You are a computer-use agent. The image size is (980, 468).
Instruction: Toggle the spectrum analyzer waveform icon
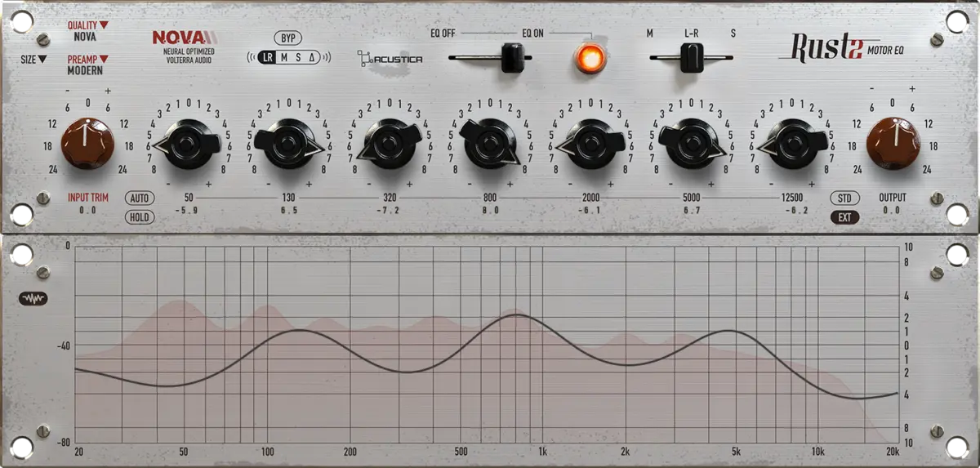tap(34, 299)
